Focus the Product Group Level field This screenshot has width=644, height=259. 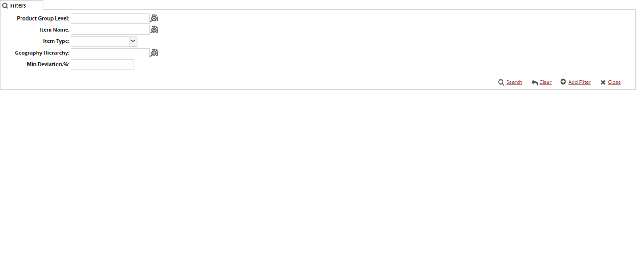[x=110, y=18]
